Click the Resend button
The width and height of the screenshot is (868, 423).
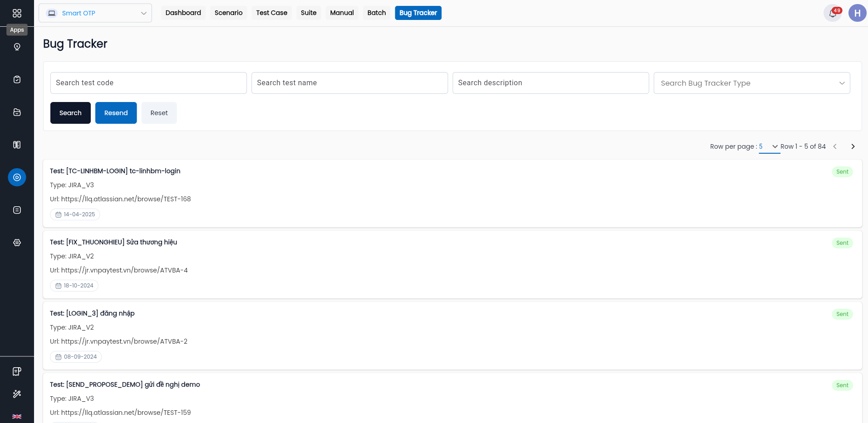116,113
